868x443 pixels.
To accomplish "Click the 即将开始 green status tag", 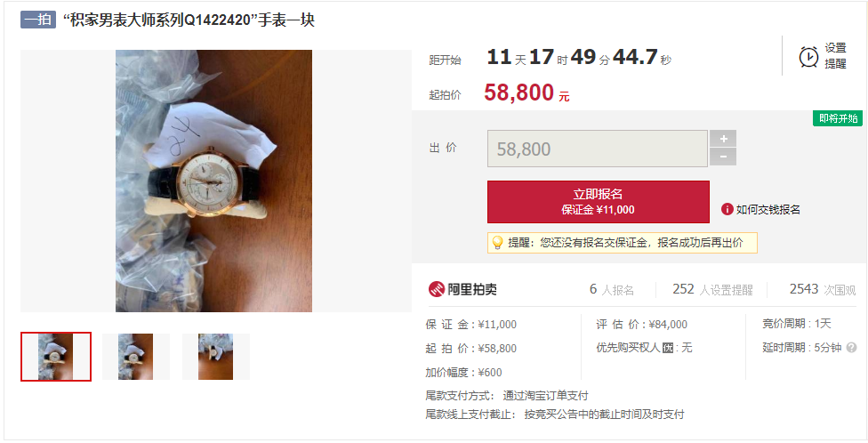I will pyautogui.click(x=838, y=118).
